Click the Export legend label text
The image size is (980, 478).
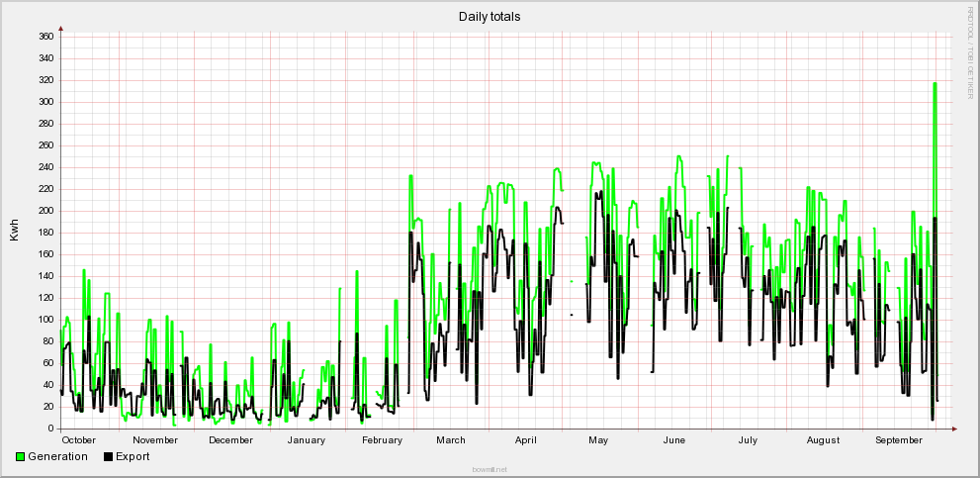click(x=133, y=456)
